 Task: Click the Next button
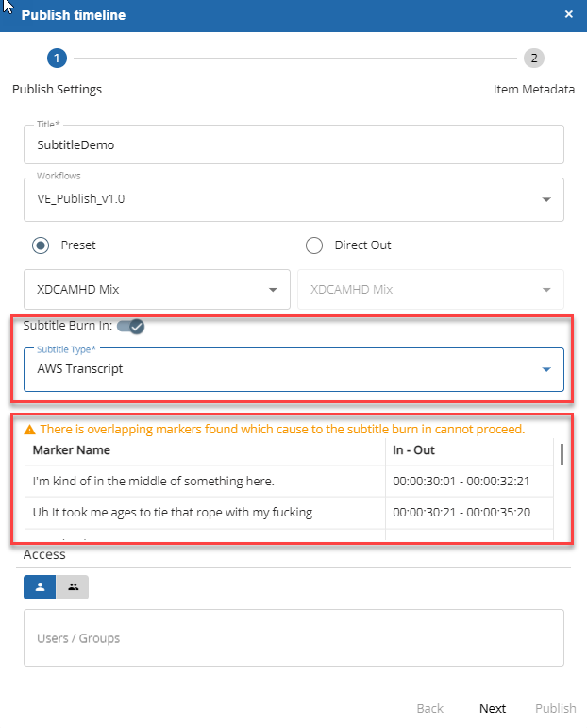[492, 708]
